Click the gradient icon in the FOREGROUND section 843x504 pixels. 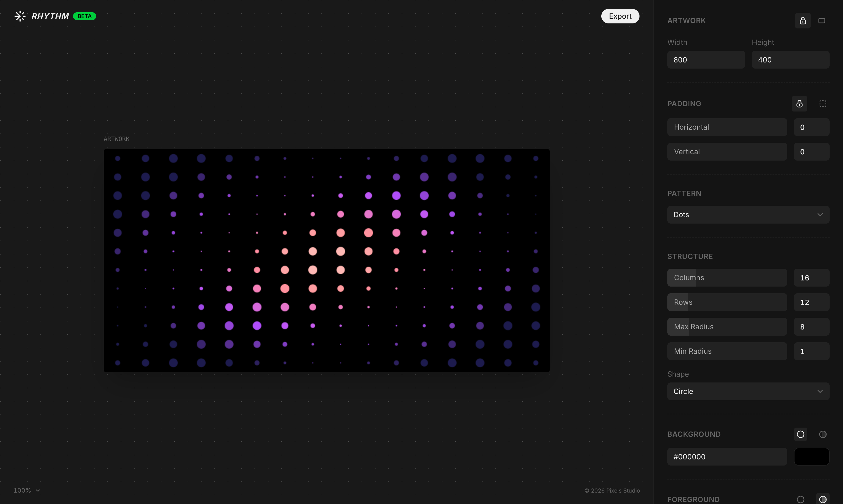823,499
